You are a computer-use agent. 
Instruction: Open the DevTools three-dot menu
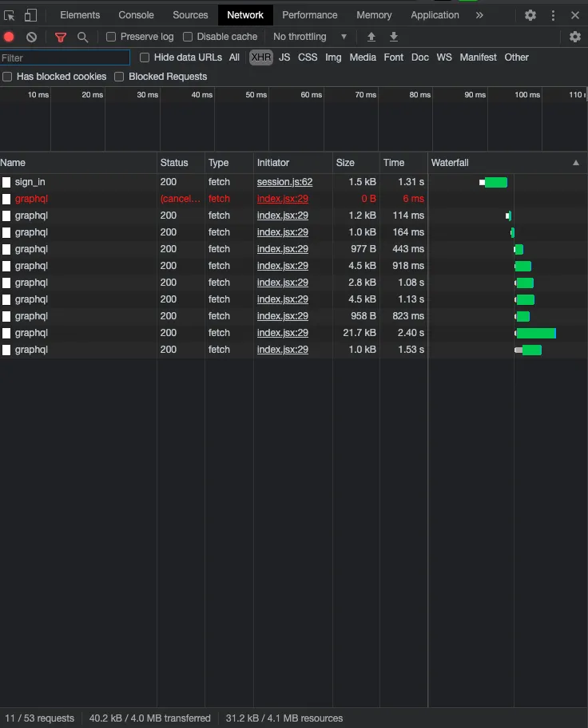[553, 15]
